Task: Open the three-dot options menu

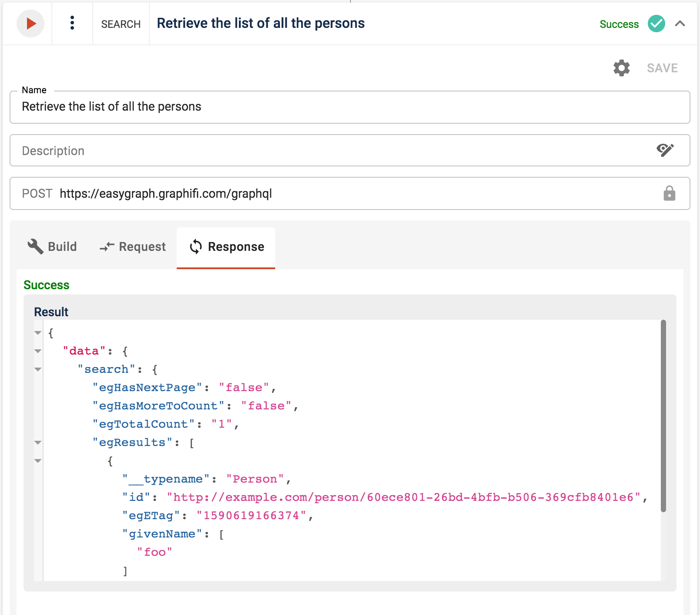Action: (x=72, y=23)
